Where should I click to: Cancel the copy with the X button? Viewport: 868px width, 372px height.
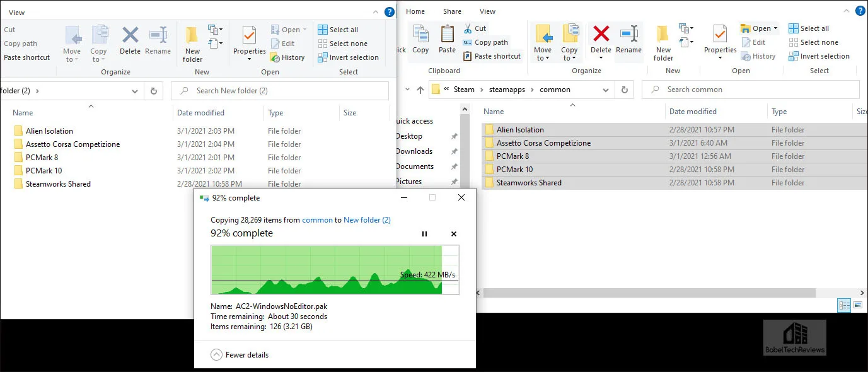pyautogui.click(x=454, y=234)
